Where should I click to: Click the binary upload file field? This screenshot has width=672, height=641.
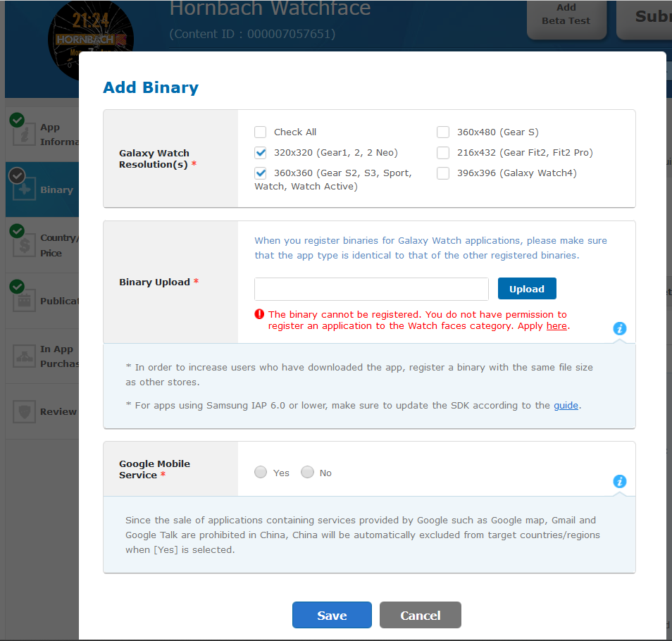(x=371, y=289)
